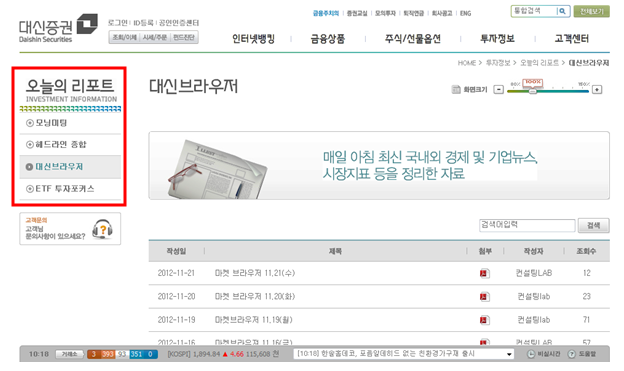Open PDF attachment for 2012-11-19 report
The width and height of the screenshot is (624, 371).
pyautogui.click(x=484, y=320)
